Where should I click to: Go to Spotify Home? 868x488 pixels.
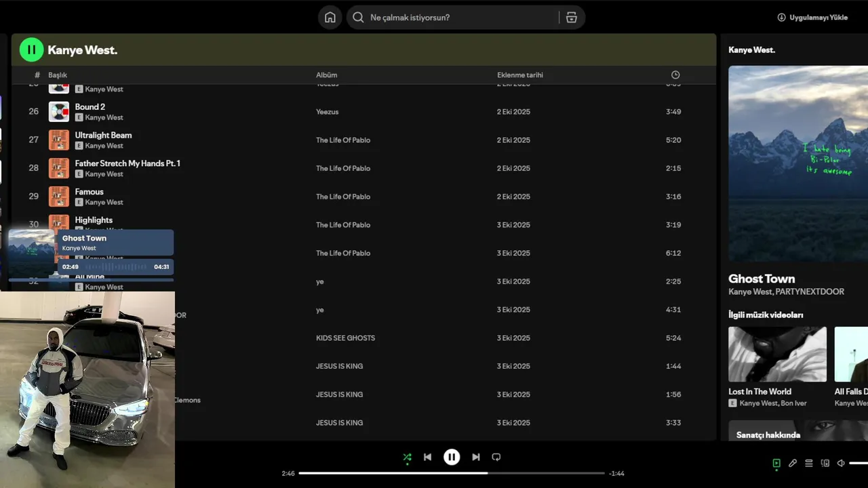[x=330, y=18]
